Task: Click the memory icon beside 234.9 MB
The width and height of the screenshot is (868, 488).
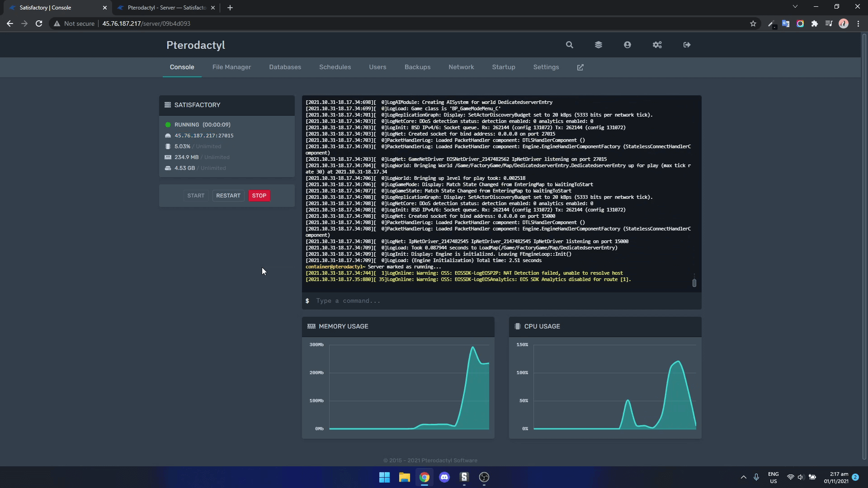Action: 168,157
